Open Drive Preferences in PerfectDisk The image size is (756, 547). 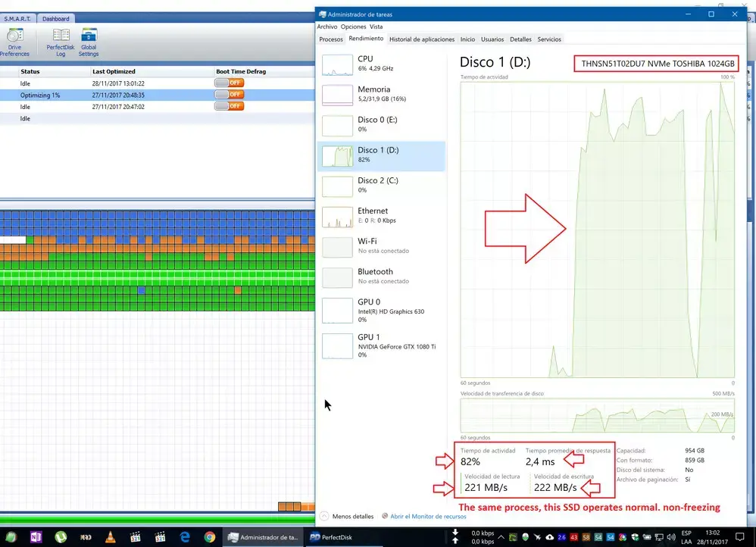(14, 42)
